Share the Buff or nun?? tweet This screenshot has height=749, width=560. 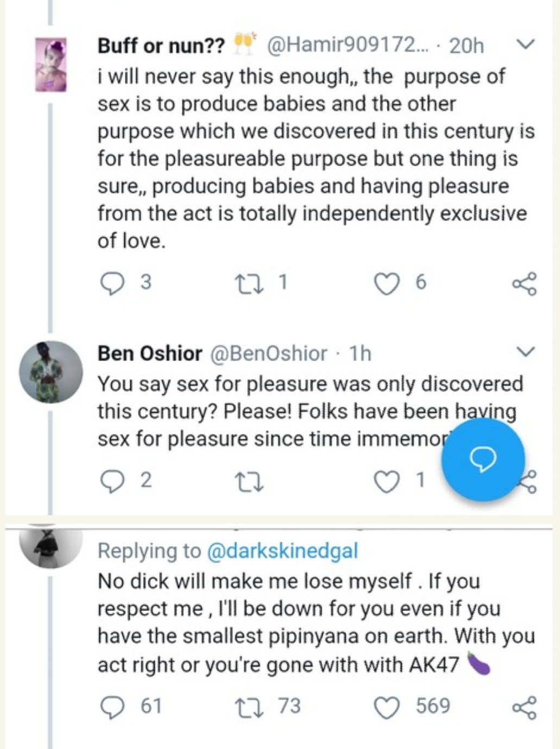pyautogui.click(x=524, y=284)
